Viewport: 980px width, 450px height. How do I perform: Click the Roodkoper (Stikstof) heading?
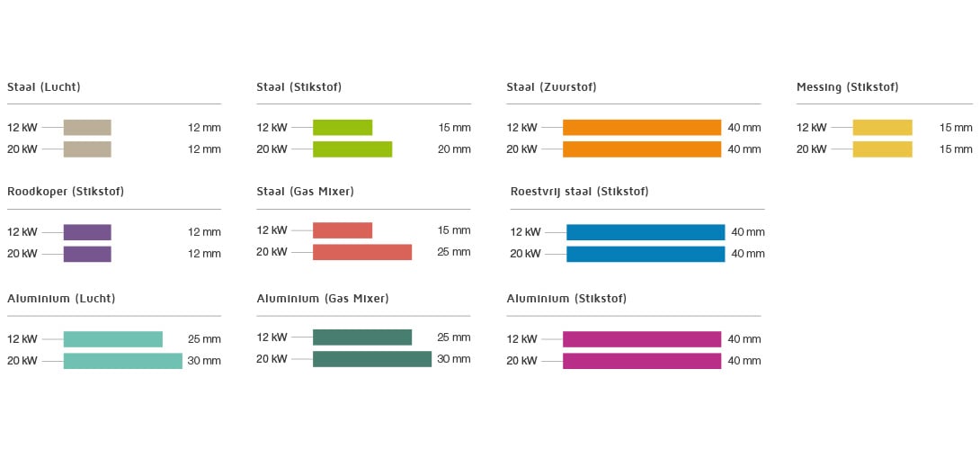pos(66,192)
